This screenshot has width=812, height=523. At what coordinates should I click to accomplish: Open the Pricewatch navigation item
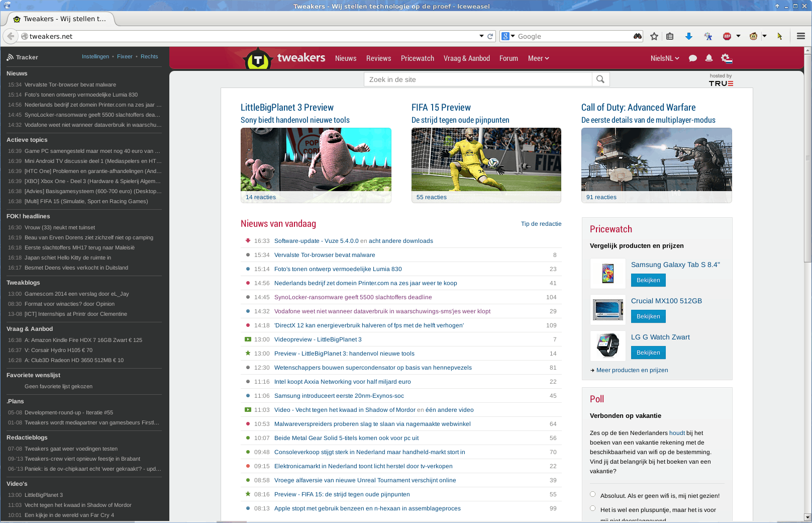click(x=418, y=58)
